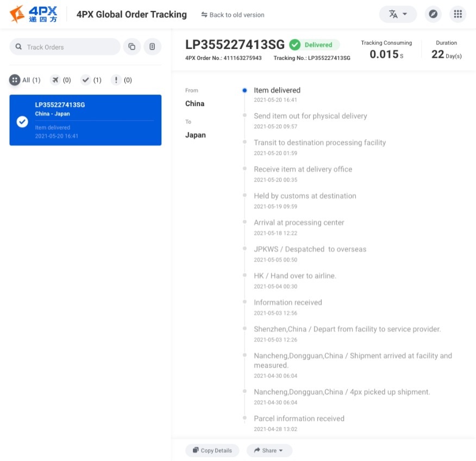Click JPKWS / Despatched to overseas
Viewport: 476px width, 461px height.
(310, 250)
